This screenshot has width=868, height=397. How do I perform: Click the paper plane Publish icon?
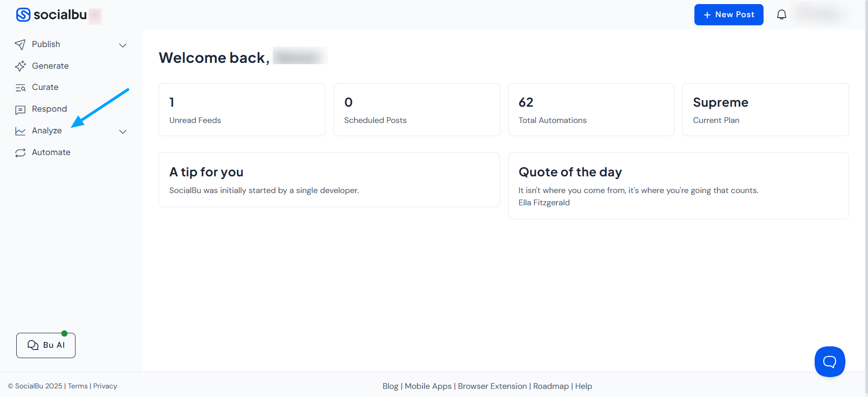pos(20,44)
